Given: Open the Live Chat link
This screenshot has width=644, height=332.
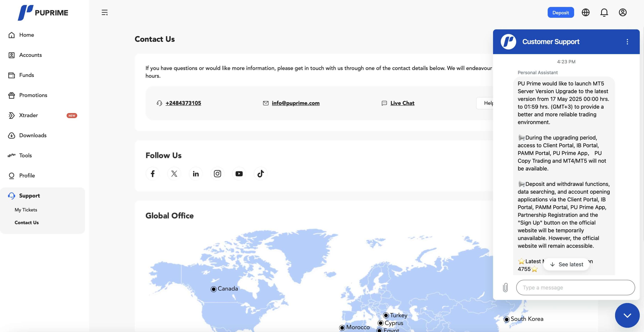Looking at the screenshot, I should 402,103.
